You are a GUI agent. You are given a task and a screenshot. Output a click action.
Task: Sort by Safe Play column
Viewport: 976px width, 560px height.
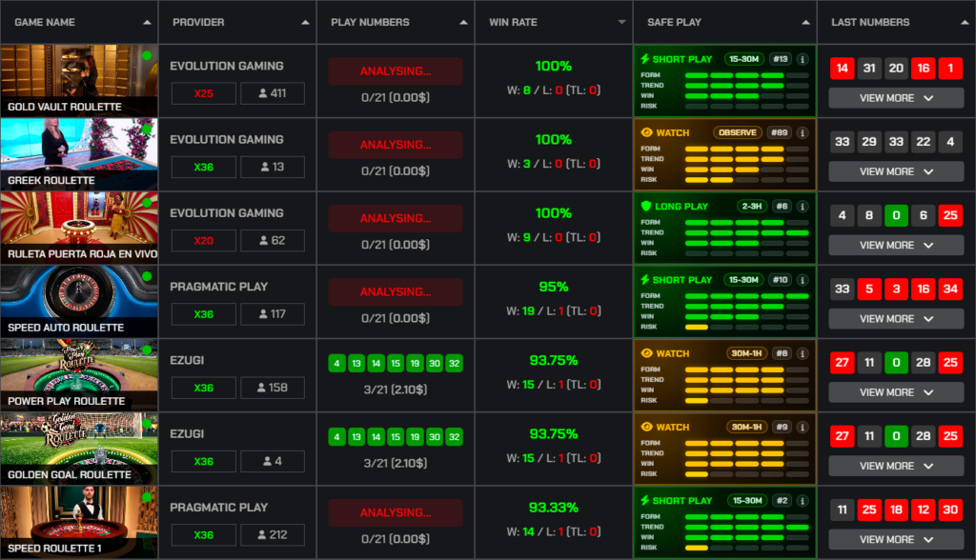tap(805, 23)
